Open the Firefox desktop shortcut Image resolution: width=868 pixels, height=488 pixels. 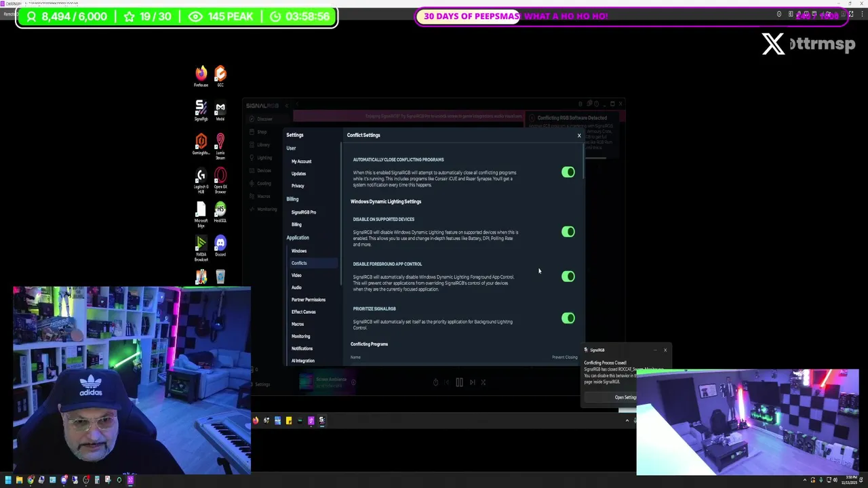pos(201,76)
